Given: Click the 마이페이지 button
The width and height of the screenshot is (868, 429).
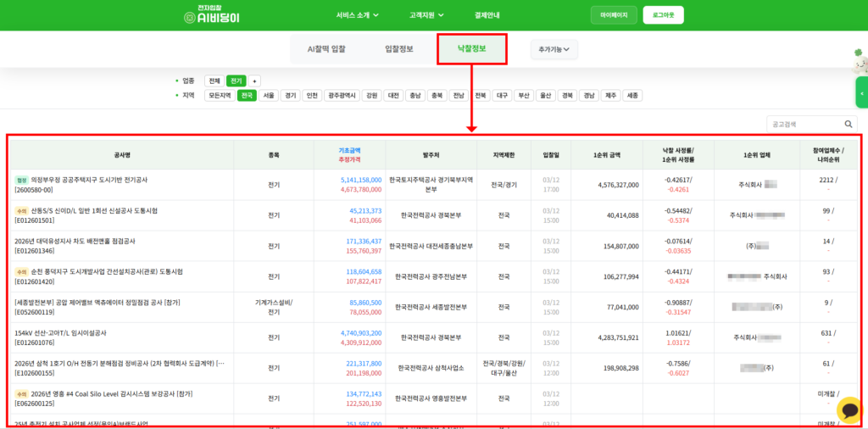Looking at the screenshot, I should (x=614, y=15).
